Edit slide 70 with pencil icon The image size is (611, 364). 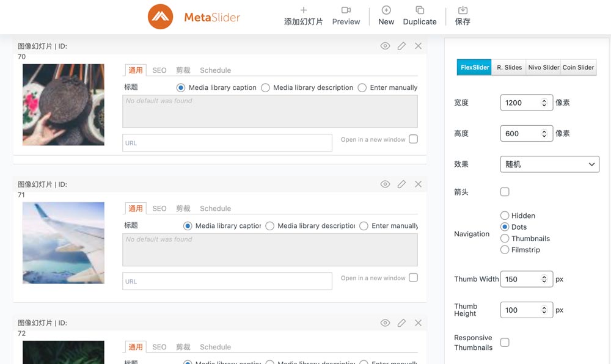pos(401,46)
